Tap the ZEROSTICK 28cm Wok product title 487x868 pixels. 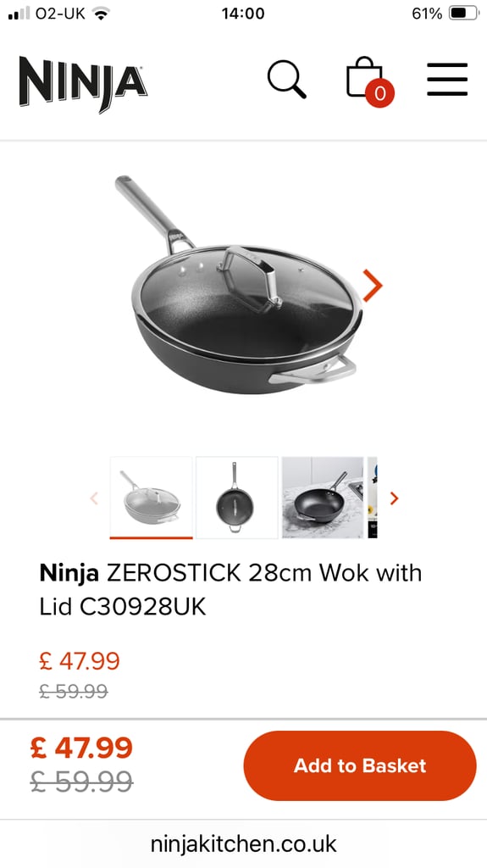(x=230, y=590)
